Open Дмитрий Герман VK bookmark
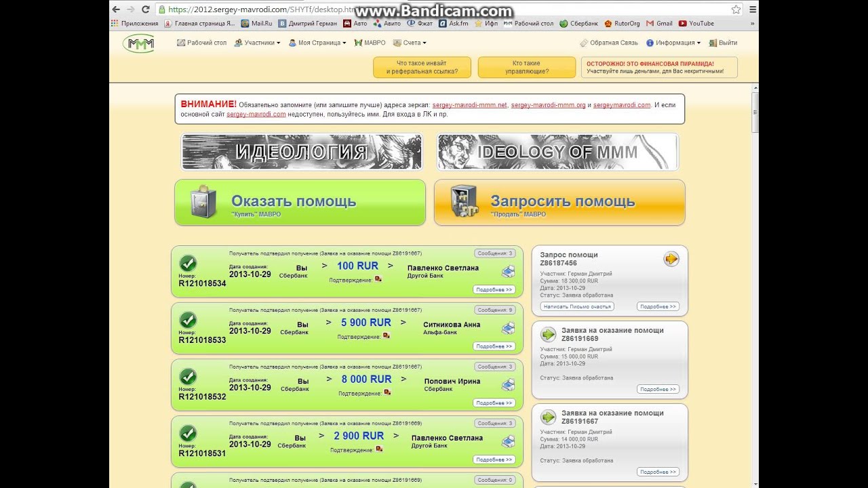This screenshot has width=868, height=488. click(x=307, y=23)
